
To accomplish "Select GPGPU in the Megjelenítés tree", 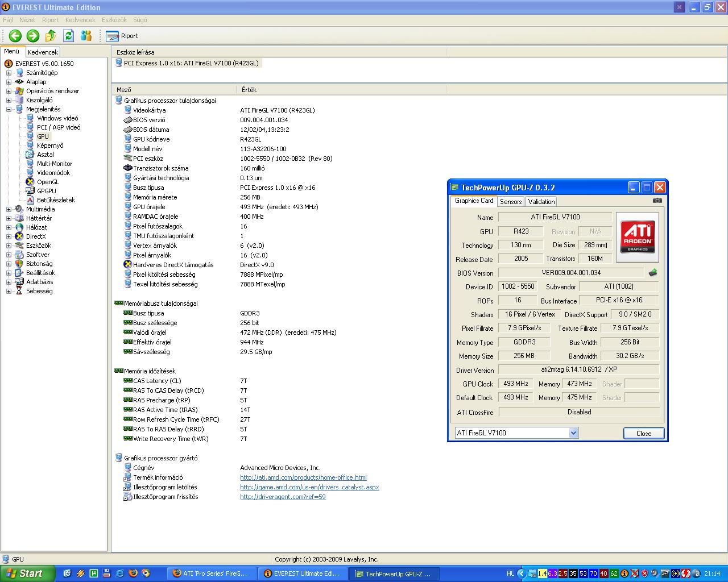I will [x=47, y=191].
